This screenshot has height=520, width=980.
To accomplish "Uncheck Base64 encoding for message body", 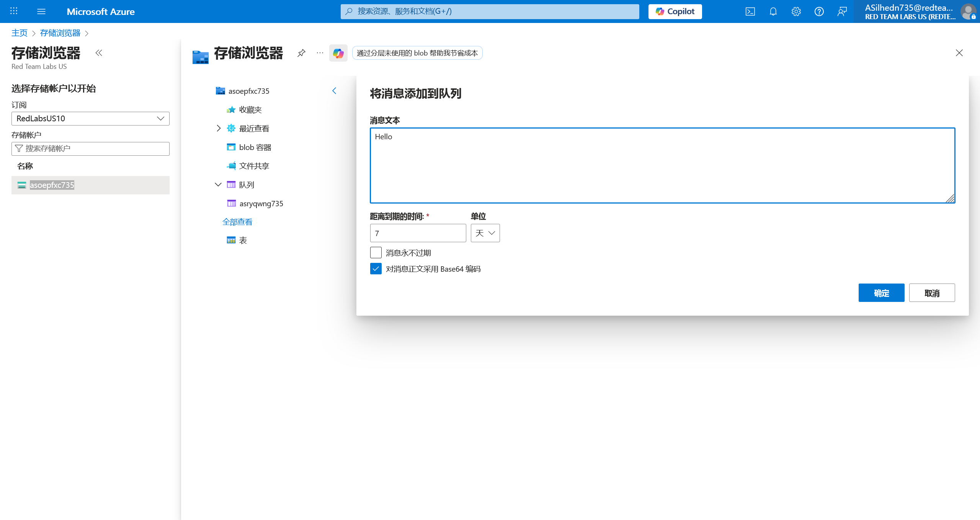I will pos(376,269).
